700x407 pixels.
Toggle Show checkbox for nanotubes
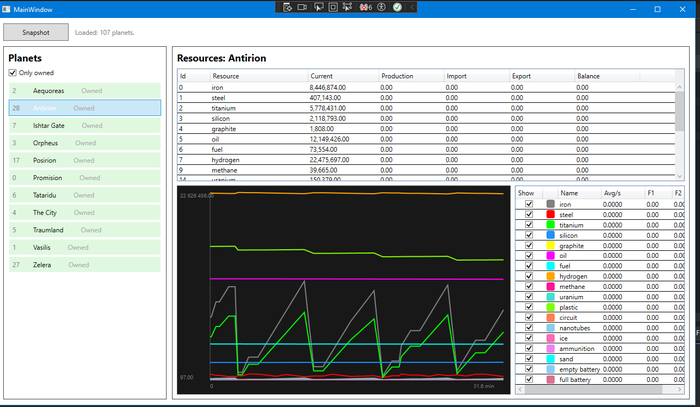[x=529, y=328]
